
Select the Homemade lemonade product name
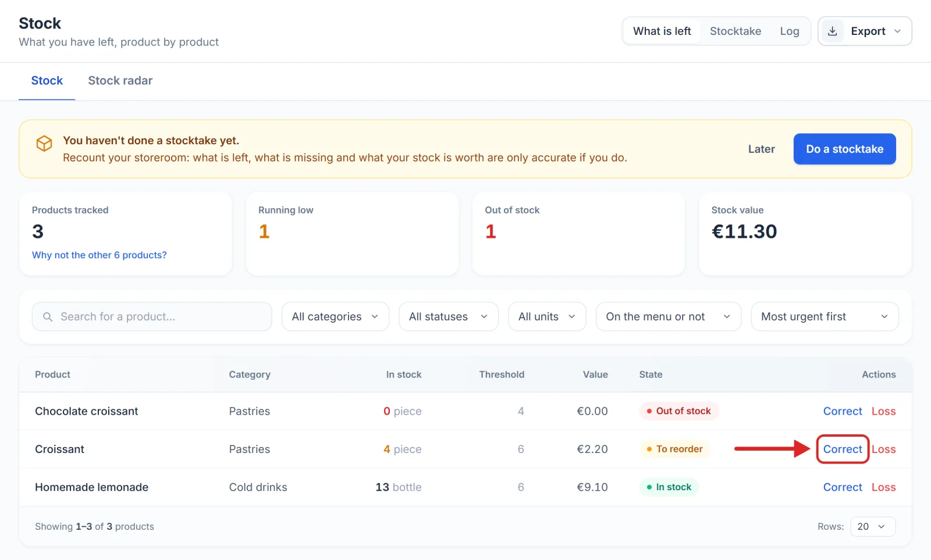point(91,487)
